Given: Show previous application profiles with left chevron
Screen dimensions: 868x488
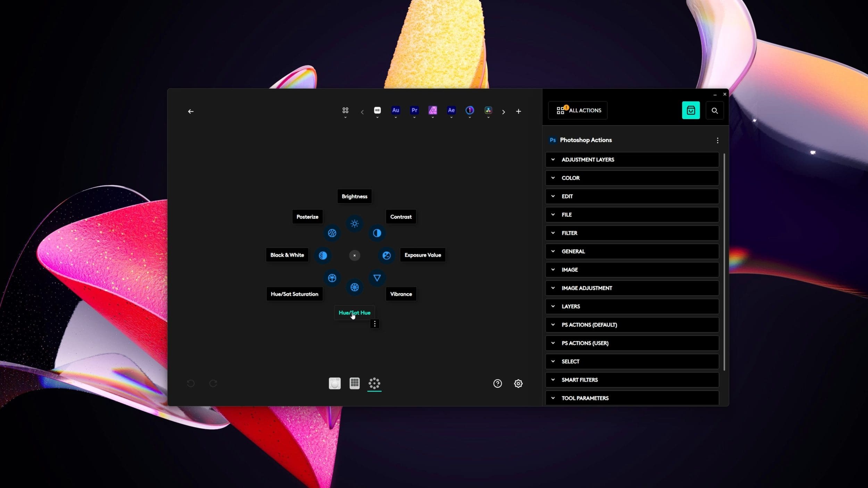Looking at the screenshot, I should click(362, 112).
